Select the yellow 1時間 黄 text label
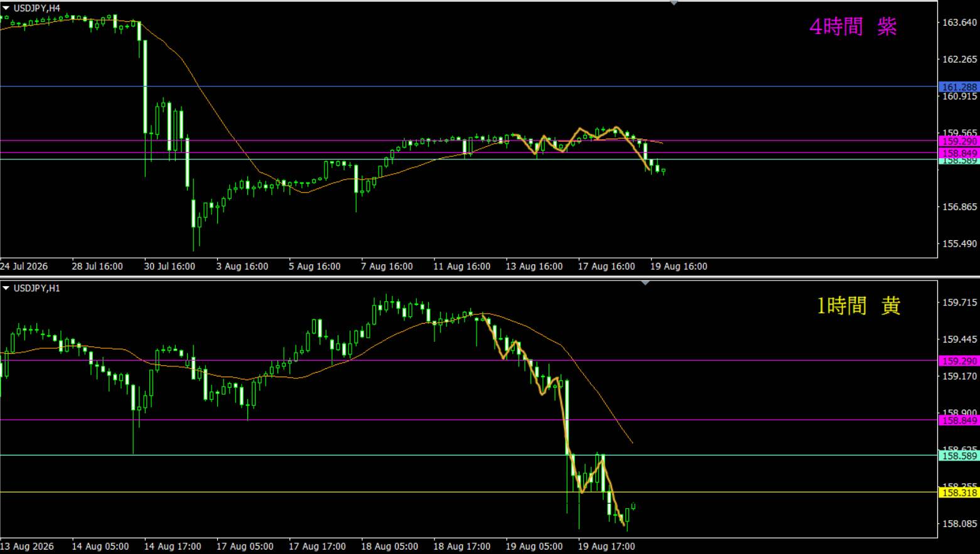The width and height of the screenshot is (980, 554). click(858, 306)
